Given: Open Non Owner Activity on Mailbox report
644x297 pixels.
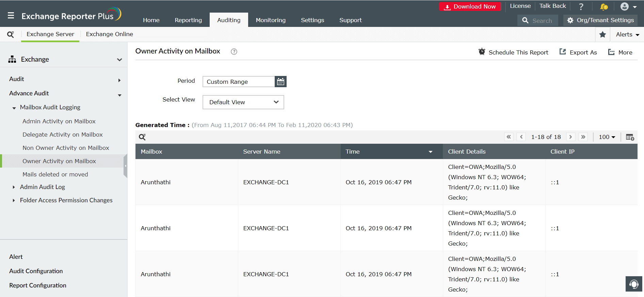Looking at the screenshot, I should click(66, 148).
